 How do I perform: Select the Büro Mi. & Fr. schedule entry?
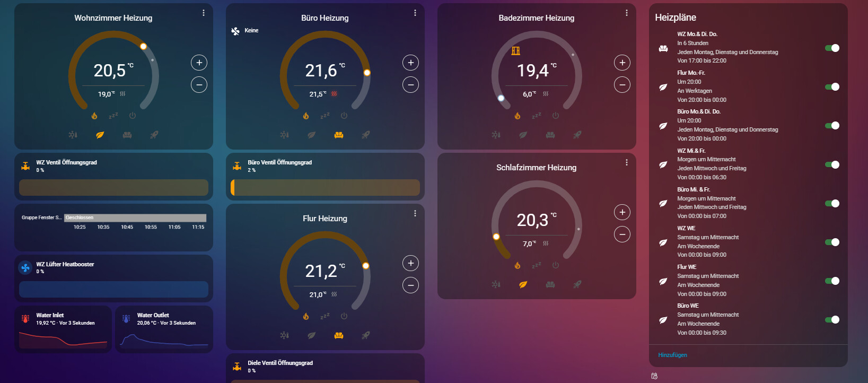coord(711,203)
